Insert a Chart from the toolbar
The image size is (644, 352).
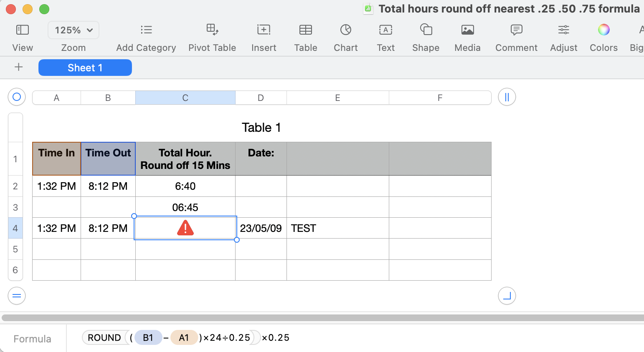(345, 35)
